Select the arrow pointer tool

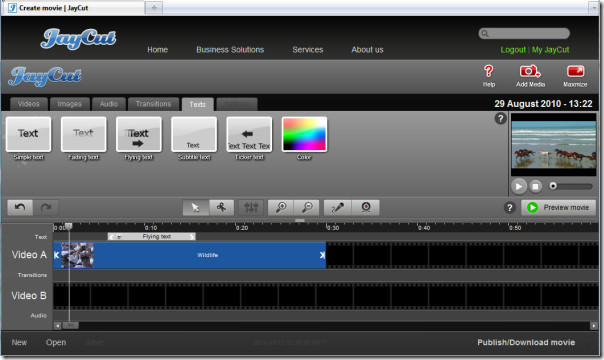coord(196,208)
